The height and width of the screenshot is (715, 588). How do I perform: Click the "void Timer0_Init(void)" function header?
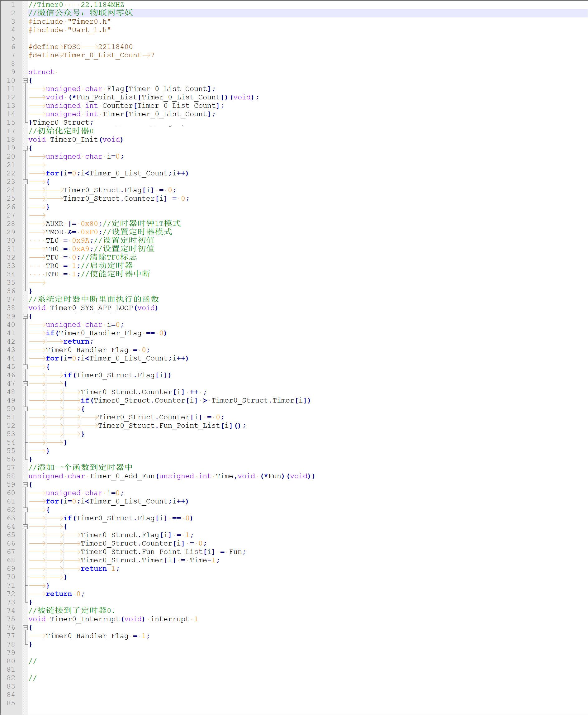pyautogui.click(x=76, y=140)
